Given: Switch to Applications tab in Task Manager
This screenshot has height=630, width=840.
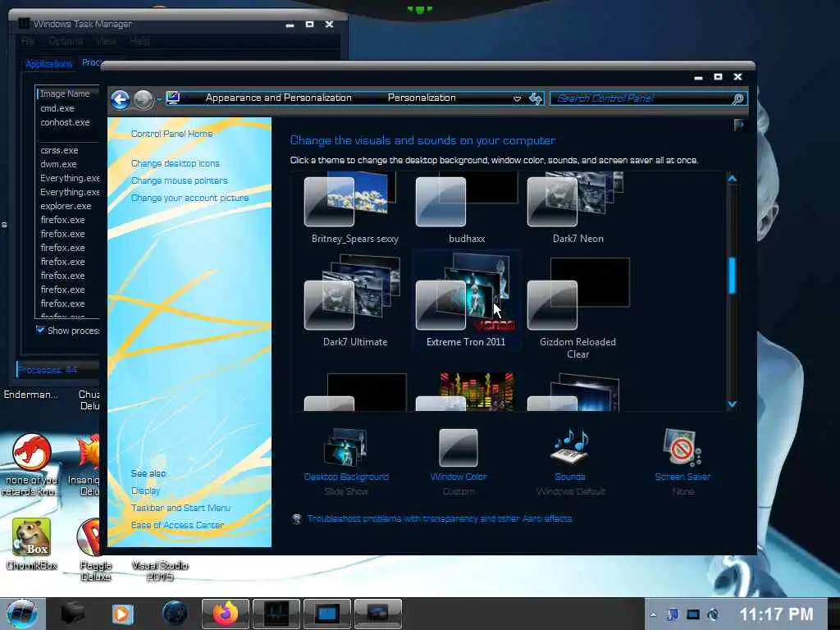Looking at the screenshot, I should click(x=48, y=64).
